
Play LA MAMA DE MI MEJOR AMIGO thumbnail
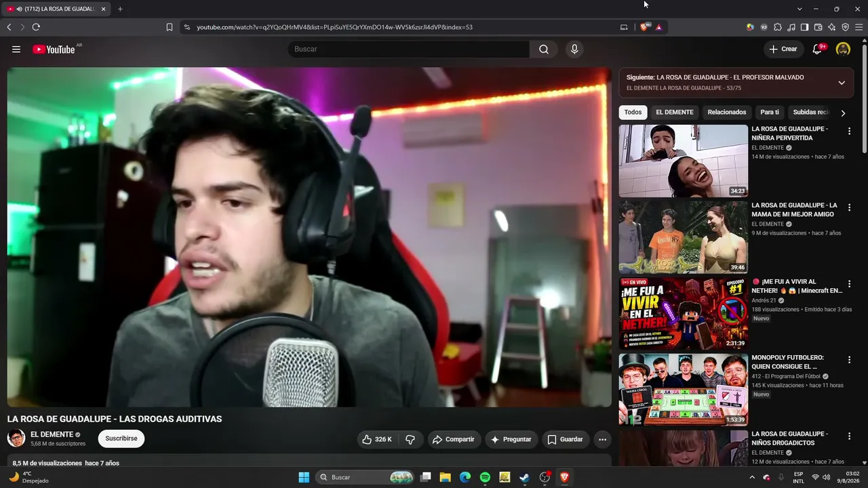pyautogui.click(x=683, y=237)
